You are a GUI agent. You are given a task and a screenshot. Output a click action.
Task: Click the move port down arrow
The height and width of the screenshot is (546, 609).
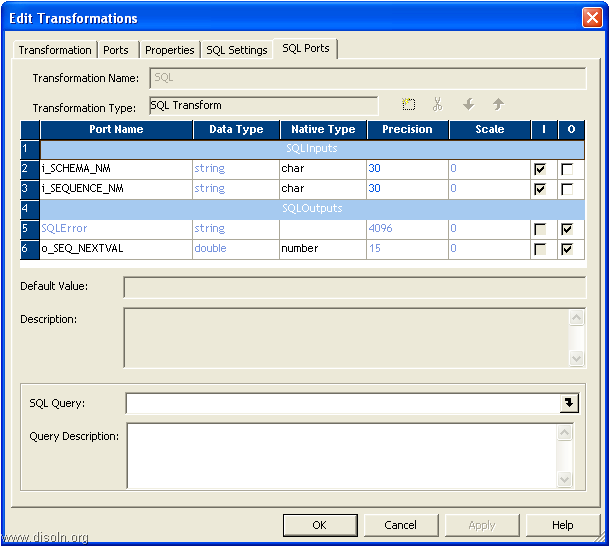coord(467,104)
